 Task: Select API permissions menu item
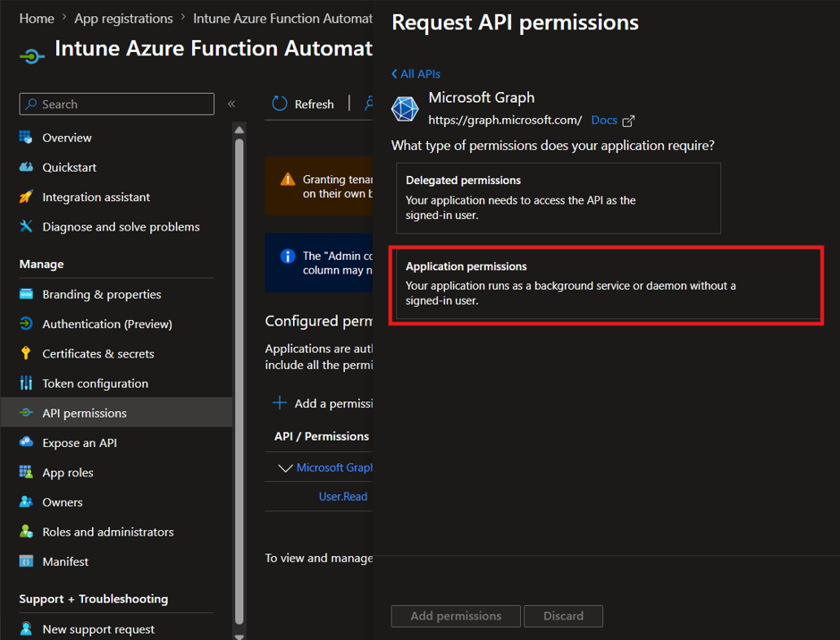point(117,413)
